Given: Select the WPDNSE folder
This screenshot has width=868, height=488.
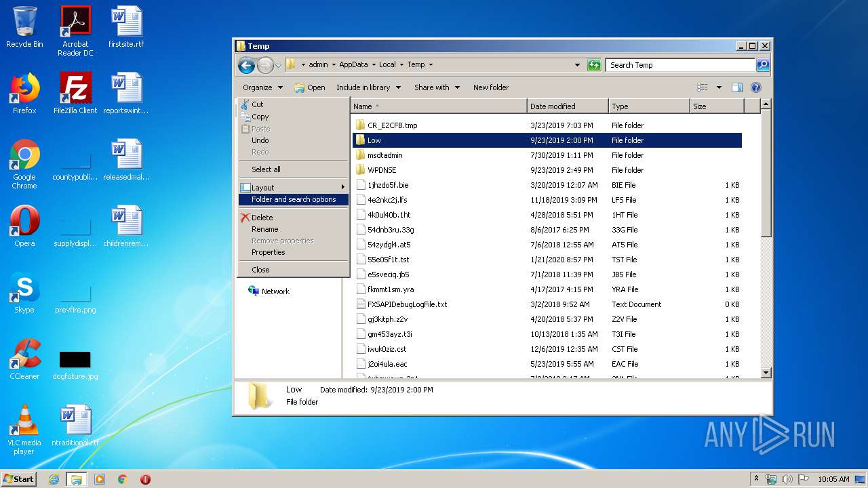Looking at the screenshot, I should click(x=547, y=170).
